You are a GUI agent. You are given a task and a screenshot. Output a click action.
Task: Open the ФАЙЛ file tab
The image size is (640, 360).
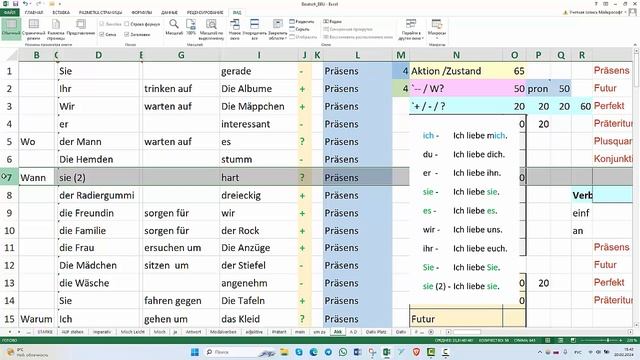click(x=9, y=12)
